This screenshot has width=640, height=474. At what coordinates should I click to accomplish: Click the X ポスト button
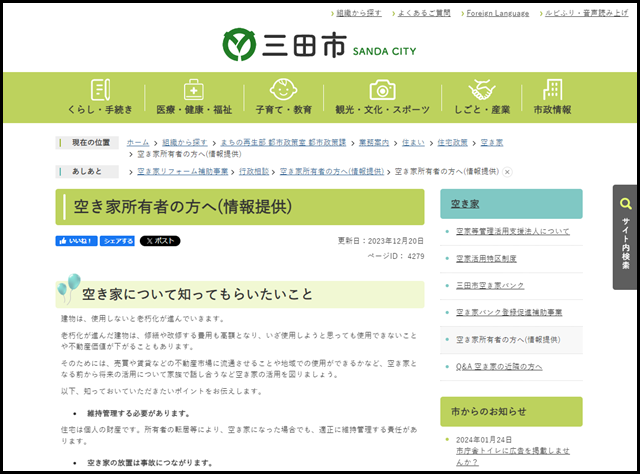point(160,241)
